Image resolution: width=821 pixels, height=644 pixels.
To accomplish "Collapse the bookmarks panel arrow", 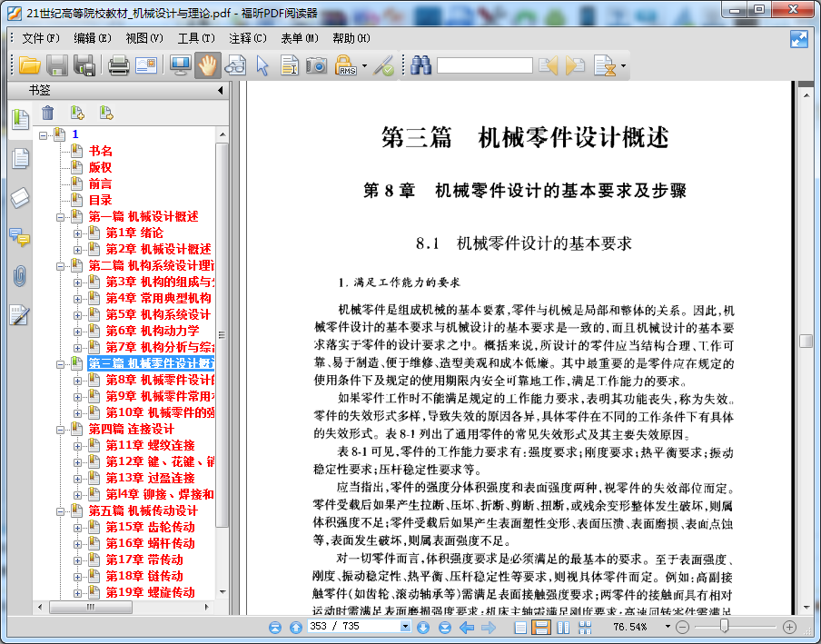I will pyautogui.click(x=221, y=90).
